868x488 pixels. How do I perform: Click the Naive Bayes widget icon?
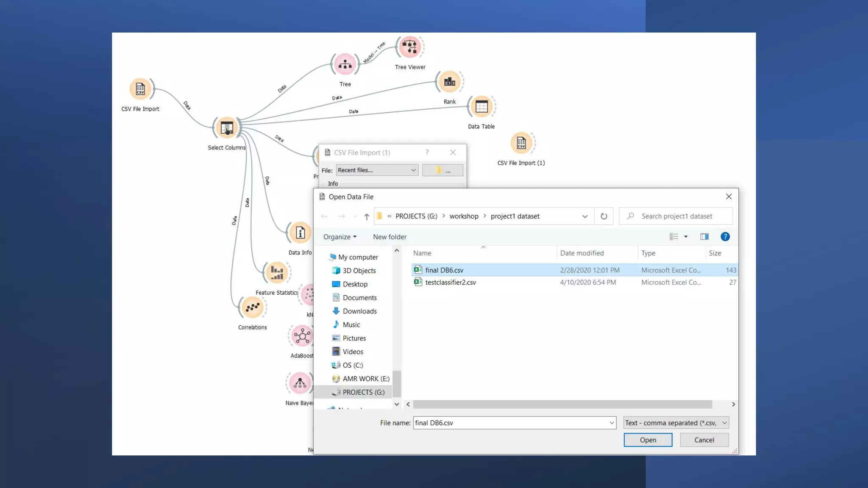(x=300, y=383)
